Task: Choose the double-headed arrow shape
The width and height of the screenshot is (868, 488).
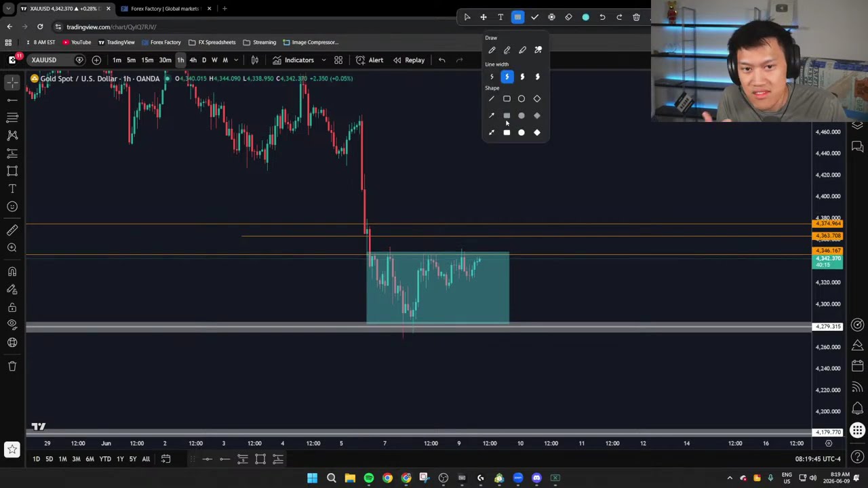Action: pos(492,133)
